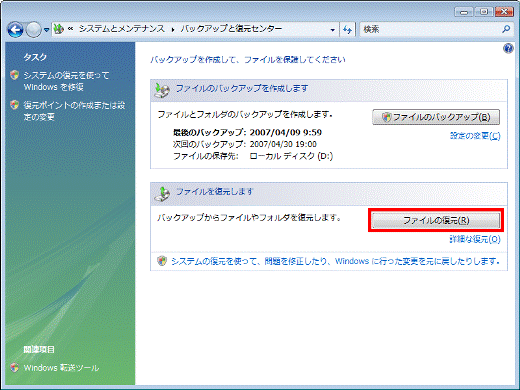Maximize the window
The height and width of the screenshot is (390, 520).
tap(484, 12)
